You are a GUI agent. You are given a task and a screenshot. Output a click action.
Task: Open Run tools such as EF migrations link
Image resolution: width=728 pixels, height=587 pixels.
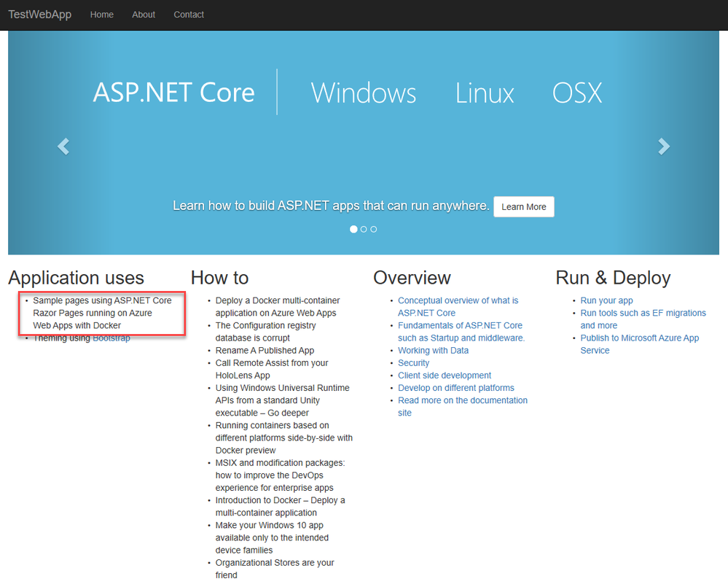point(643,319)
